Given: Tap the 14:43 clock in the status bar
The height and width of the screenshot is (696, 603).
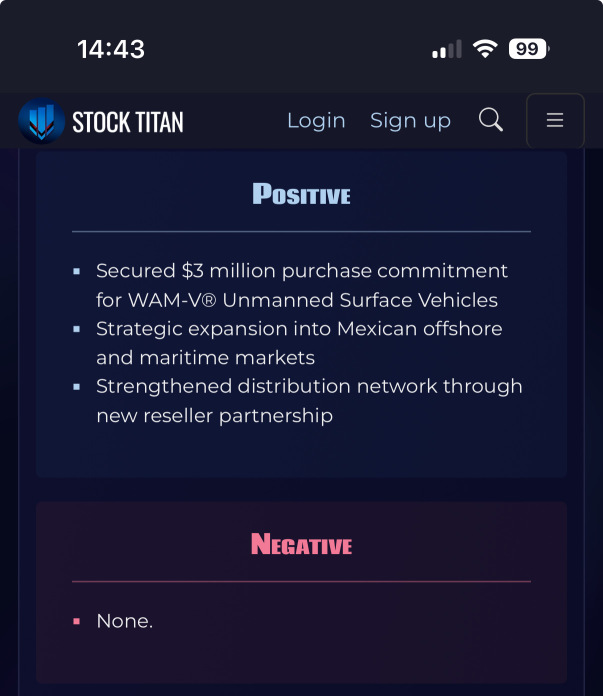Looking at the screenshot, I should 111,49.
